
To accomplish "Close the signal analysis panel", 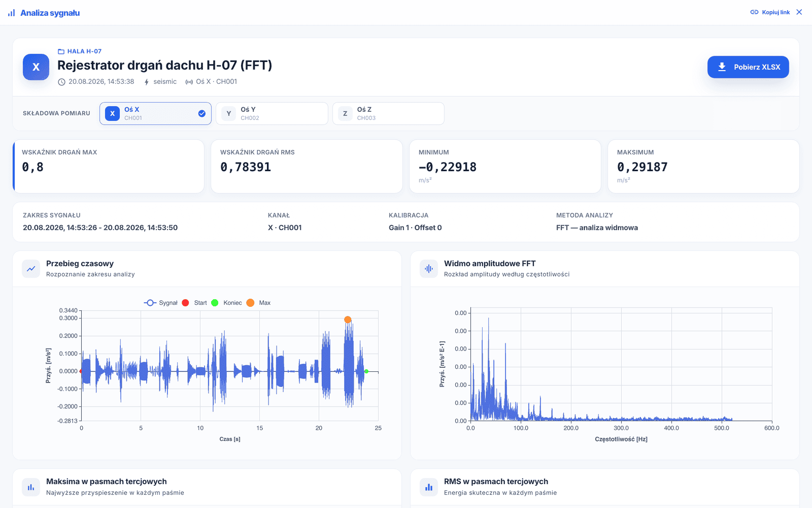I will (799, 12).
